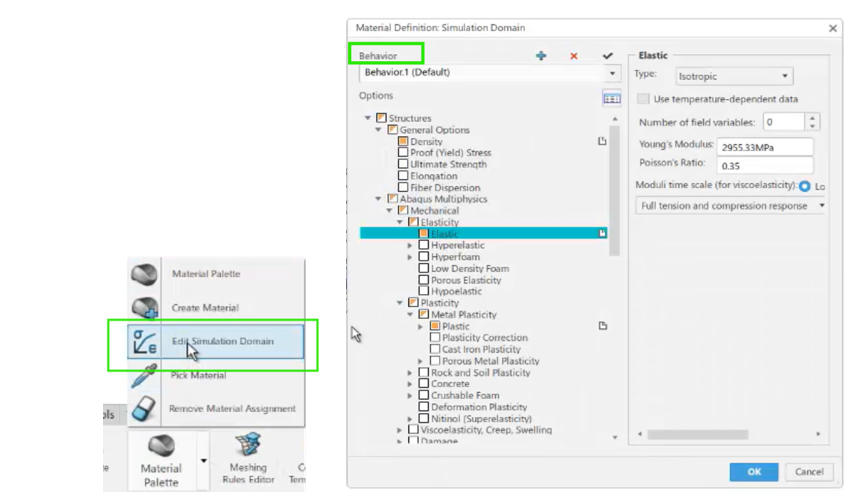Choose Material Palette menu entry
The height and width of the screenshot is (504, 856).
[216, 274]
